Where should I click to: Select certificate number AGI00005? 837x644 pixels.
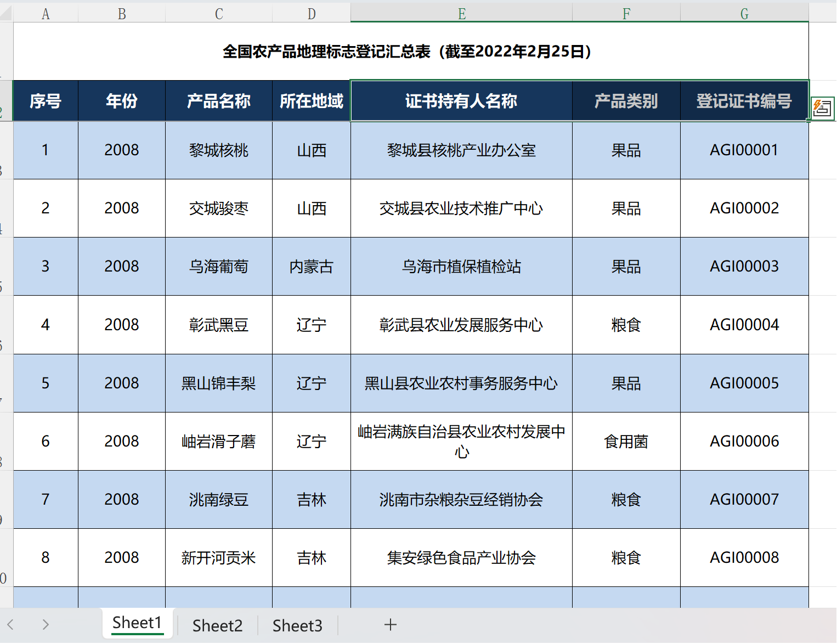[744, 383]
